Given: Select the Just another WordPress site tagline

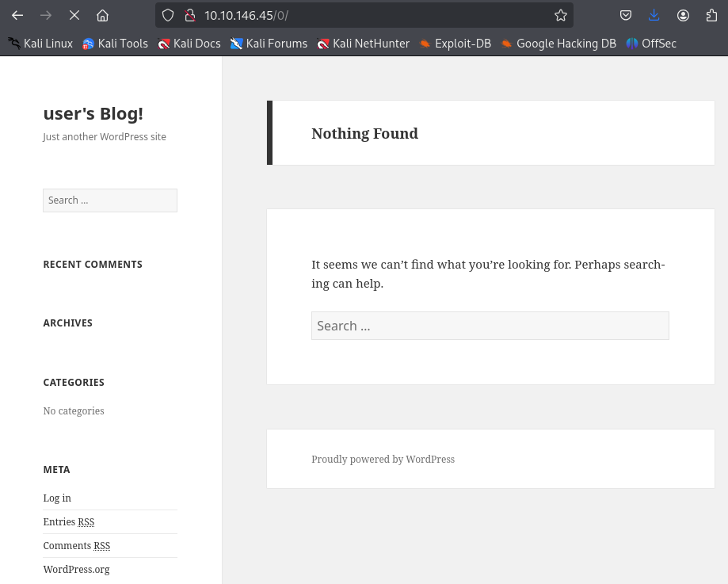Looking at the screenshot, I should click(105, 136).
